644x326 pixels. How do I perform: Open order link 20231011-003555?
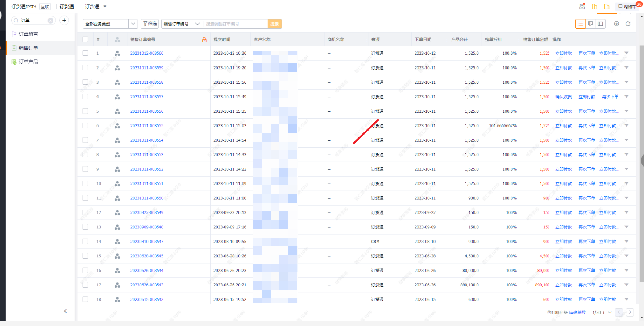point(147,126)
